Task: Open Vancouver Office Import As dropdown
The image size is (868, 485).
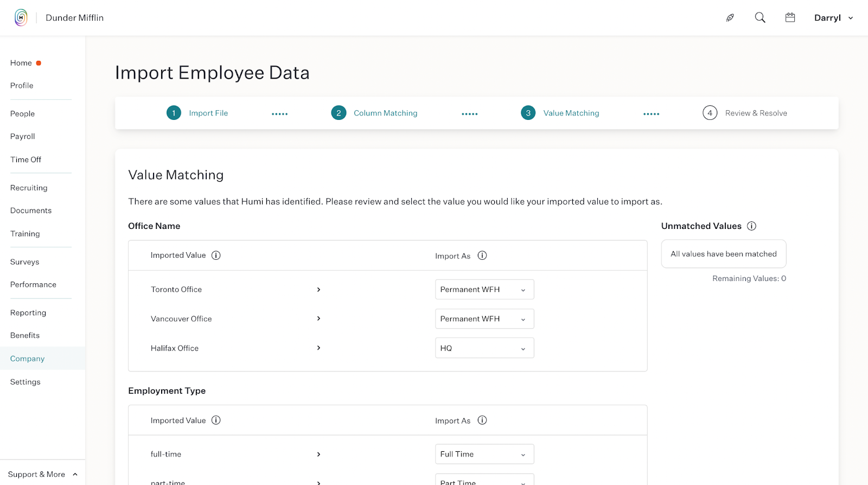Action: pyautogui.click(x=484, y=319)
